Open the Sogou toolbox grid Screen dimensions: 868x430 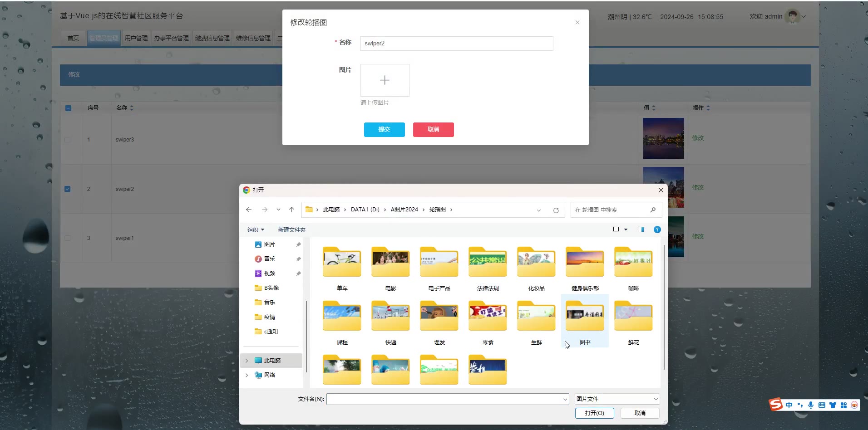843,405
